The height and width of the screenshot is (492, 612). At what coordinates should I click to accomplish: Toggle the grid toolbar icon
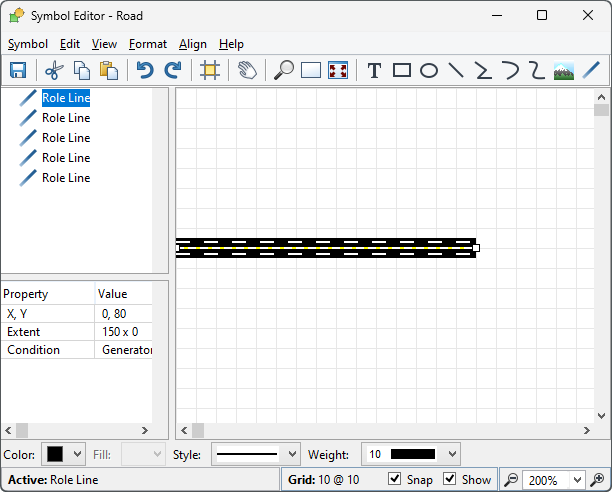(x=210, y=71)
